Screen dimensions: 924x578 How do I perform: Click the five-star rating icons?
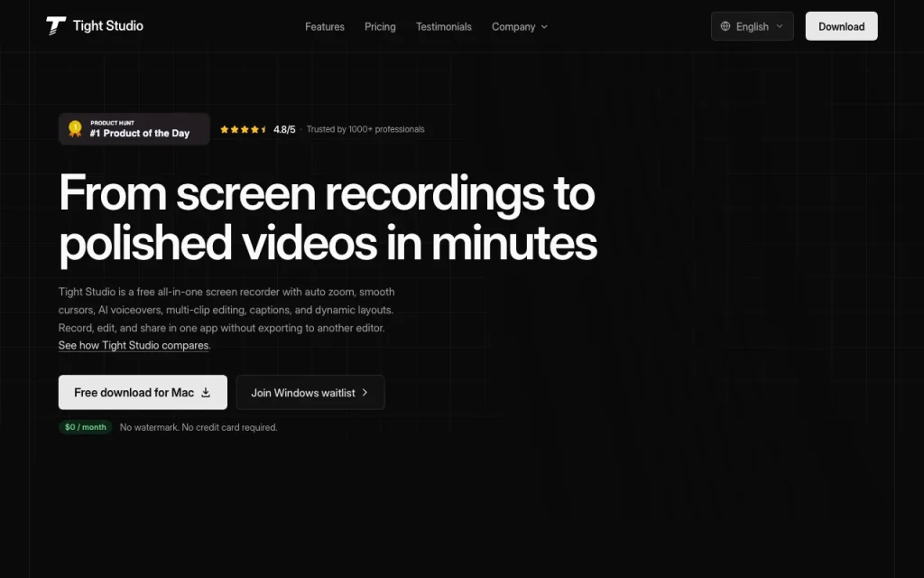coord(244,129)
